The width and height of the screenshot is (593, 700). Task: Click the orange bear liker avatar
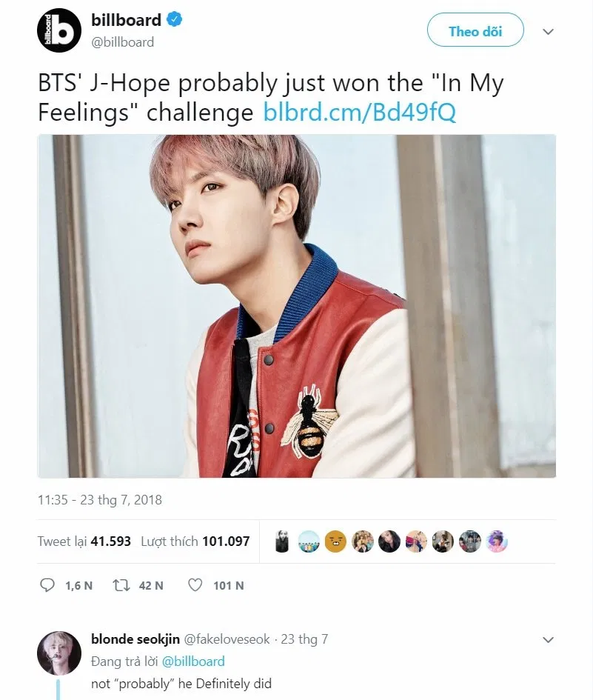pyautogui.click(x=335, y=541)
